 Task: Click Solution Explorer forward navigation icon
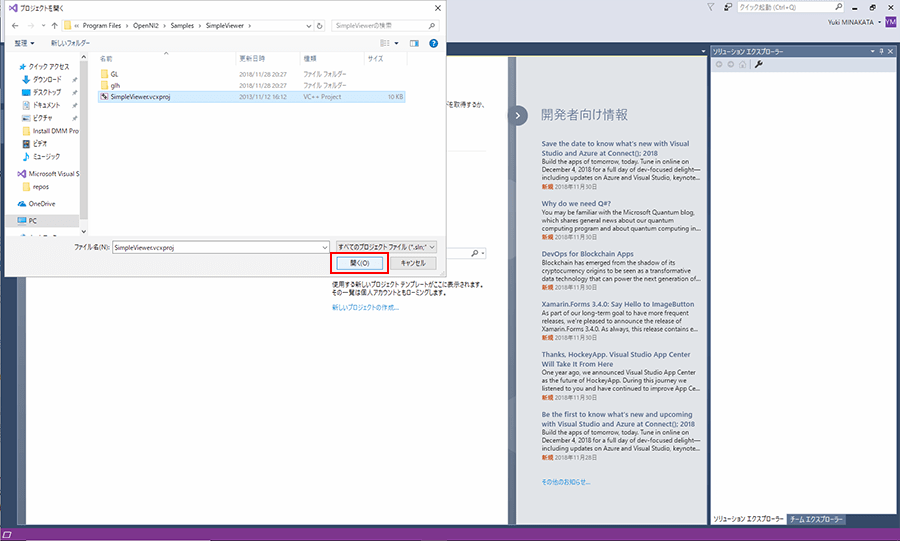point(731,65)
